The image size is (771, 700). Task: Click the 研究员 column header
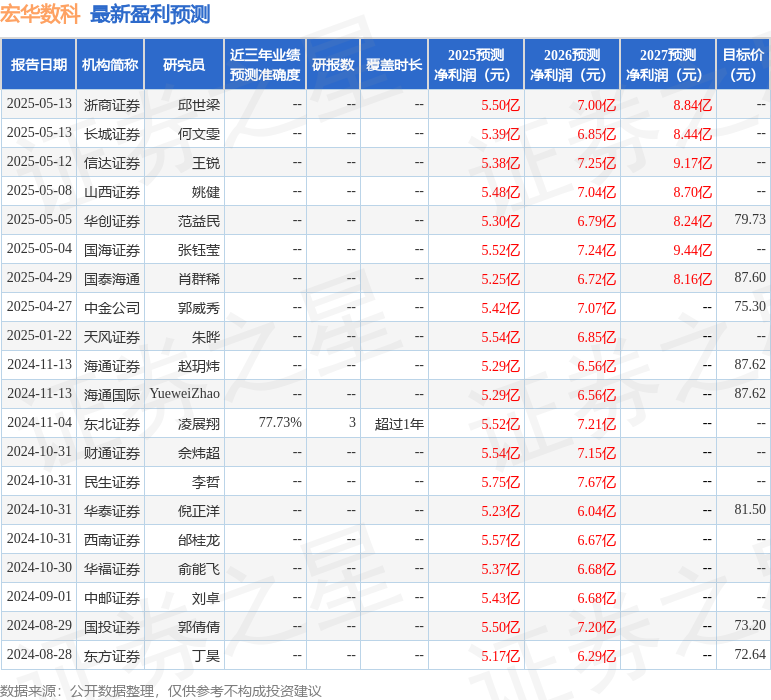[184, 65]
